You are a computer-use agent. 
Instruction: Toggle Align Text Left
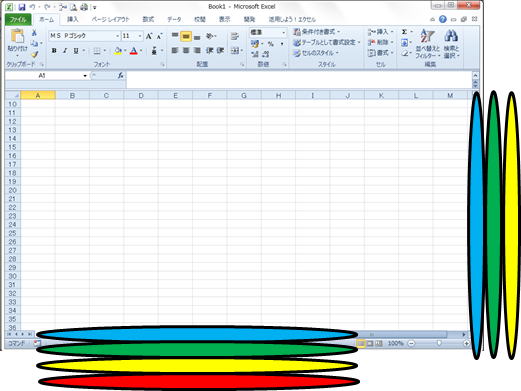coord(175,50)
